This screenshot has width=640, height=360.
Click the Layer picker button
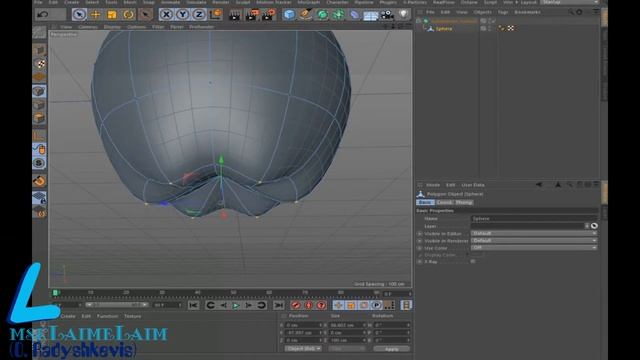tap(594, 226)
